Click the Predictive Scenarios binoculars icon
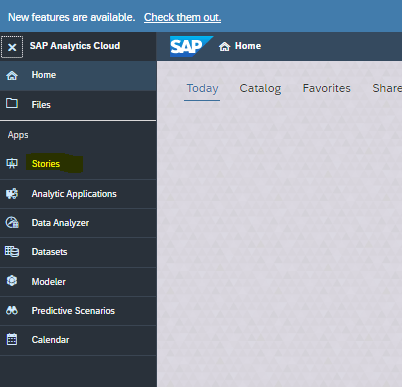 click(x=12, y=310)
